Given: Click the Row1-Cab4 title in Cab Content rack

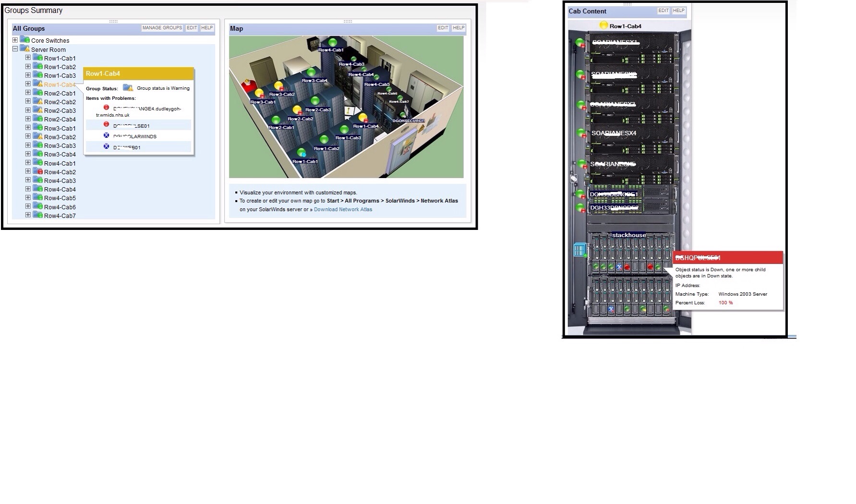Looking at the screenshot, I should coord(625,26).
